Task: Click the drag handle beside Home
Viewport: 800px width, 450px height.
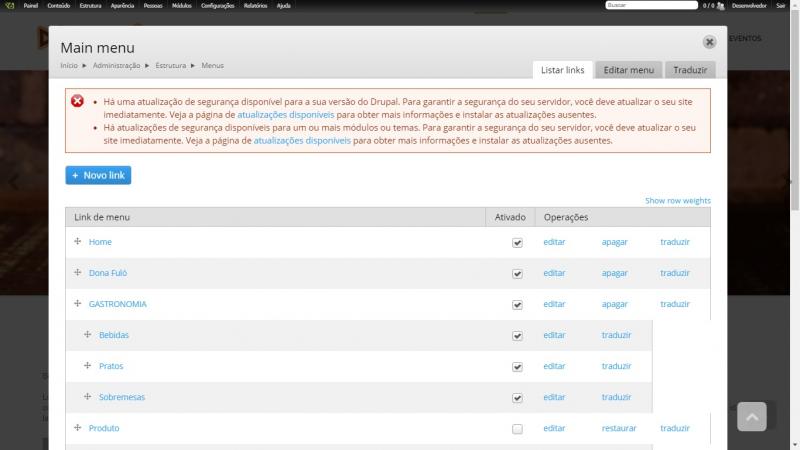Action: pos(78,241)
